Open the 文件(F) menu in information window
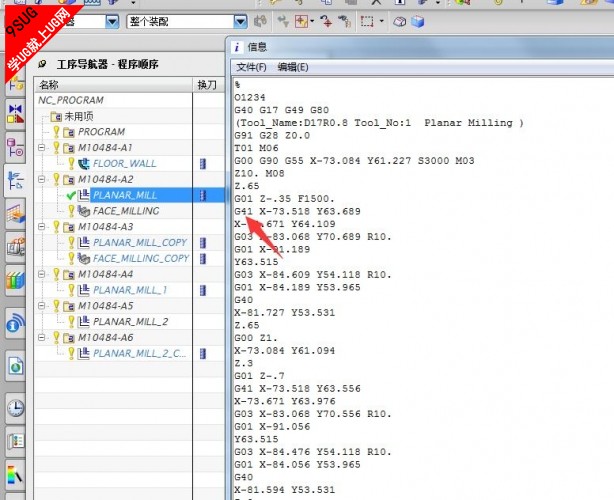Viewport: 614px width, 500px height. (251, 67)
